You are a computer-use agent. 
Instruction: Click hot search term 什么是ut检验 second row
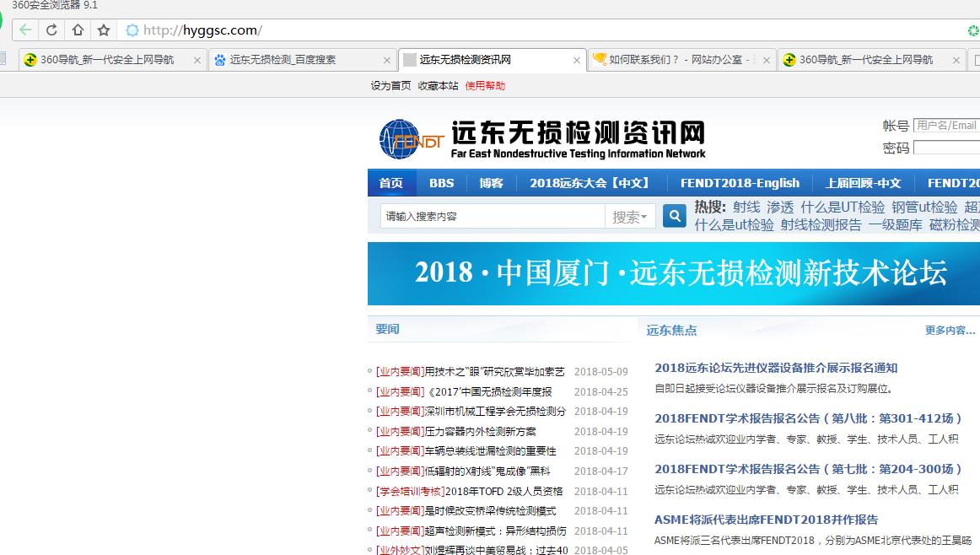click(735, 224)
